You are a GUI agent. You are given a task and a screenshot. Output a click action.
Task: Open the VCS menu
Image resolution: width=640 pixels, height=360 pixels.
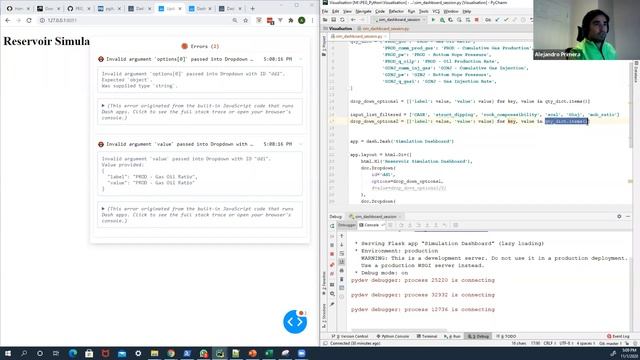point(436,11)
